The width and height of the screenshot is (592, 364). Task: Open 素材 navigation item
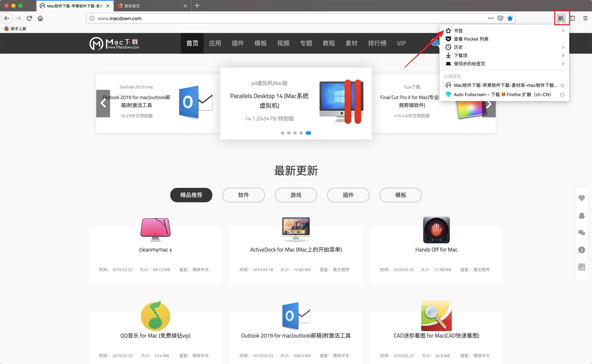click(351, 43)
